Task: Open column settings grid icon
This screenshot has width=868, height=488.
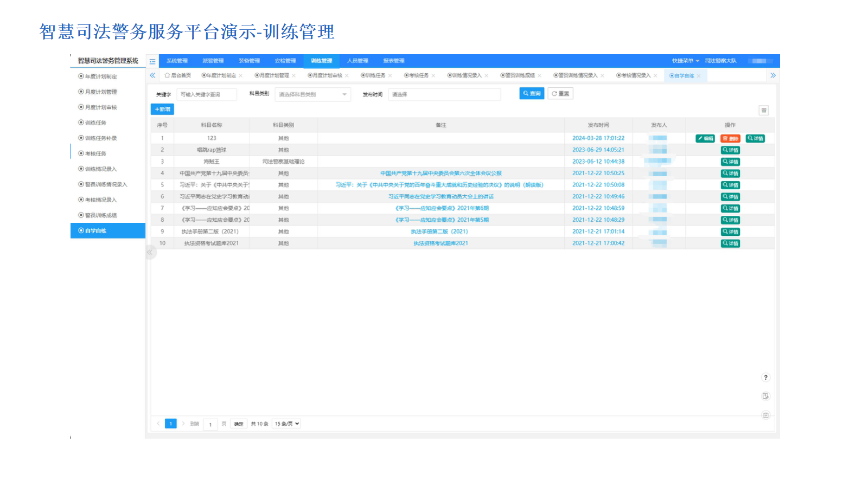Action: (764, 110)
